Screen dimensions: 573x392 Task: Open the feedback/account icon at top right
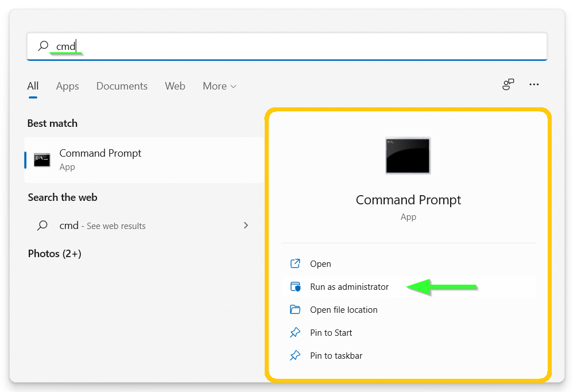[508, 84]
